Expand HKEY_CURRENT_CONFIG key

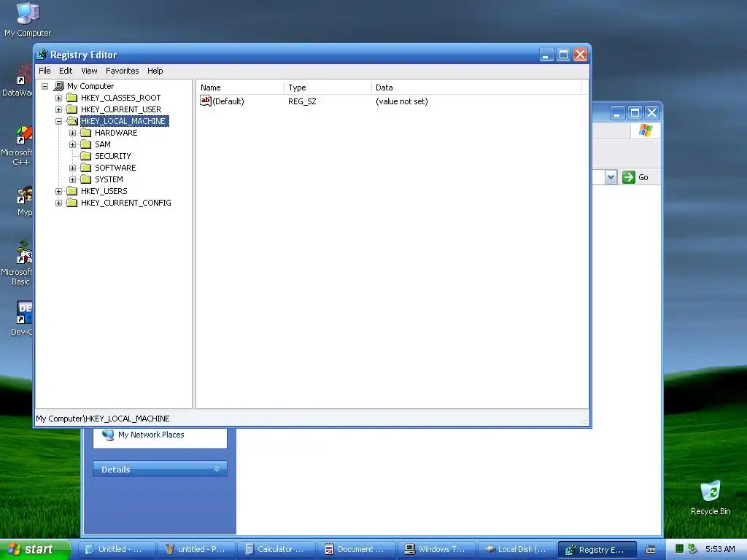pyautogui.click(x=58, y=203)
